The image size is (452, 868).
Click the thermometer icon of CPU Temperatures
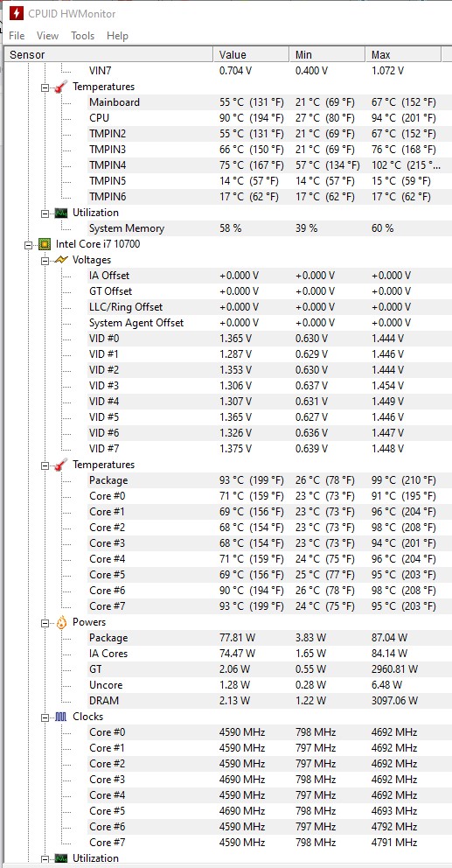61,465
